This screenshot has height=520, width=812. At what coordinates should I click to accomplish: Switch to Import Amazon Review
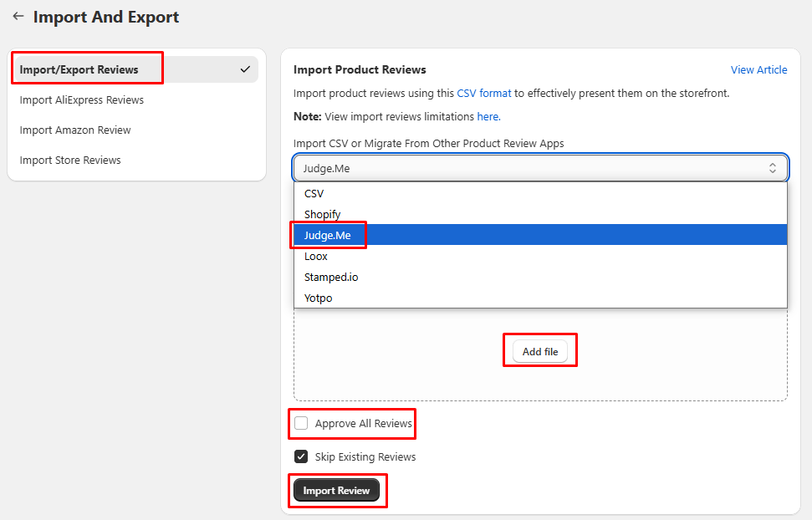pyautogui.click(x=75, y=130)
